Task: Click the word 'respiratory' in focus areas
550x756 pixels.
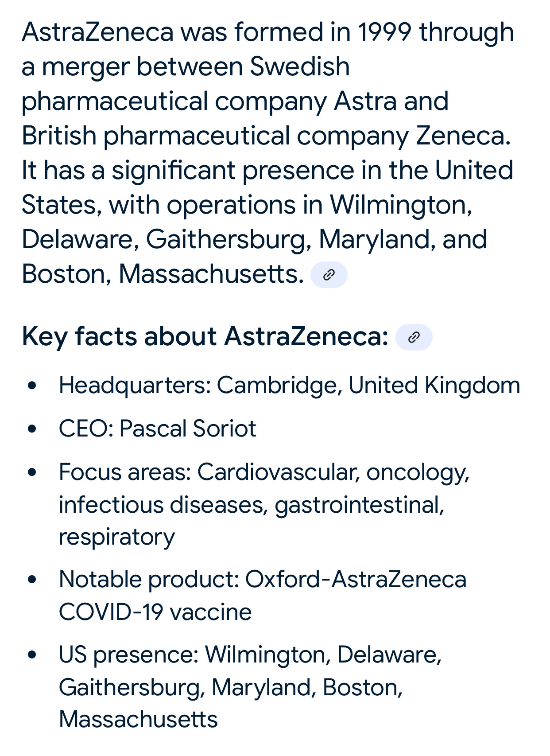Action: [117, 537]
